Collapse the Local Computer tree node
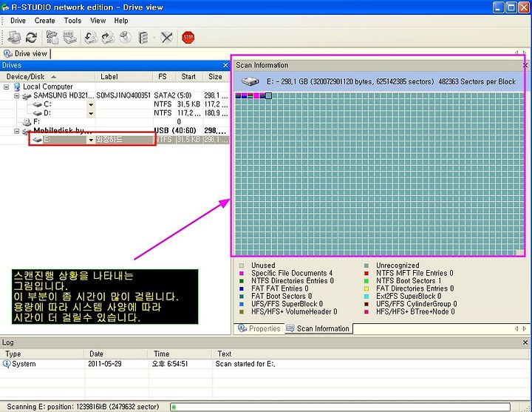Screen dimensions: 532x412 [6, 87]
